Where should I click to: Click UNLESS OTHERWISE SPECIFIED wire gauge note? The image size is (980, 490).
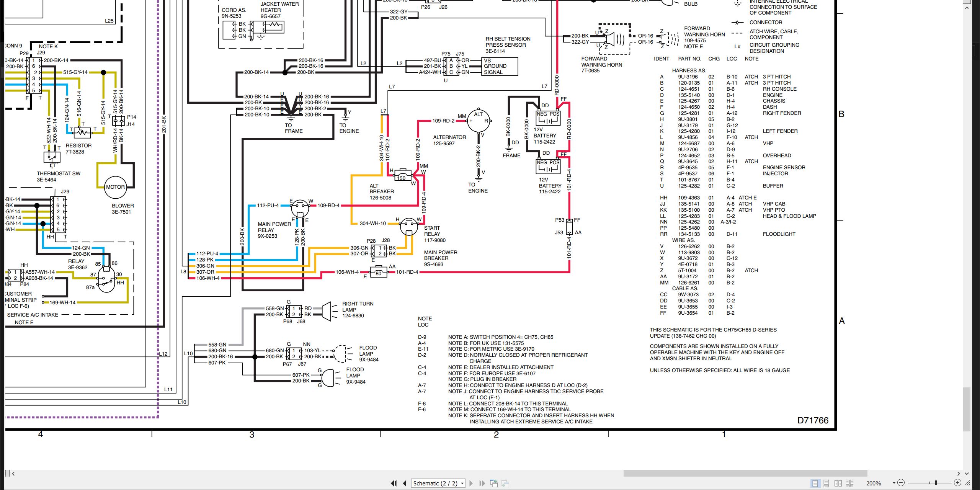(x=720, y=370)
